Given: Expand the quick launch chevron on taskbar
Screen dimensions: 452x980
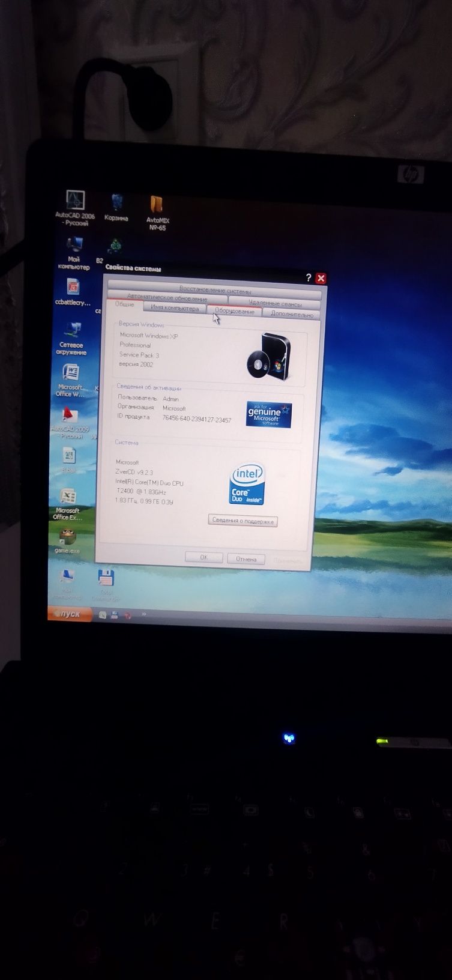Looking at the screenshot, I should [x=144, y=615].
